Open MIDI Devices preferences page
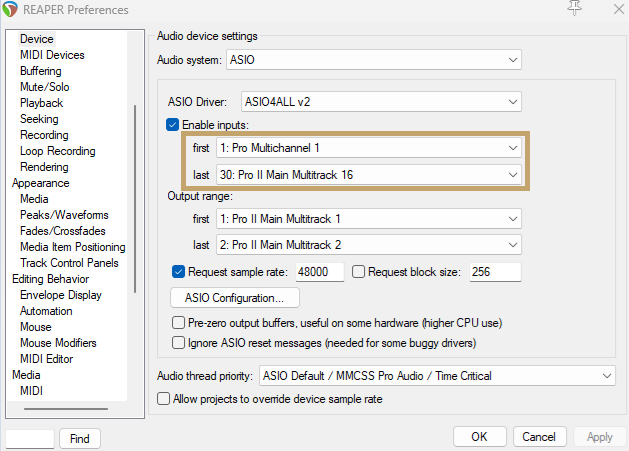 click(x=52, y=55)
